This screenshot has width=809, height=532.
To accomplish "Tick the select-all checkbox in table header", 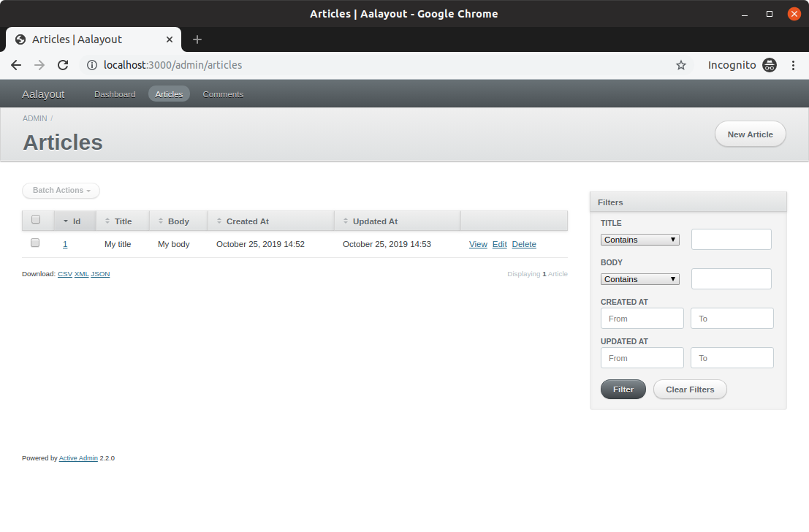I will (x=36, y=219).
